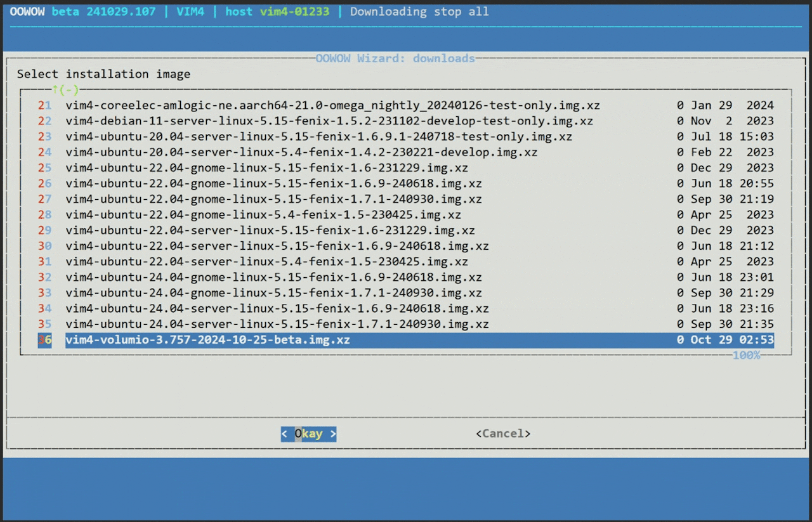Select ubuntu-24.04-server fenix-1.6.9-240618 image
The height and width of the screenshot is (522, 812).
tap(406, 308)
